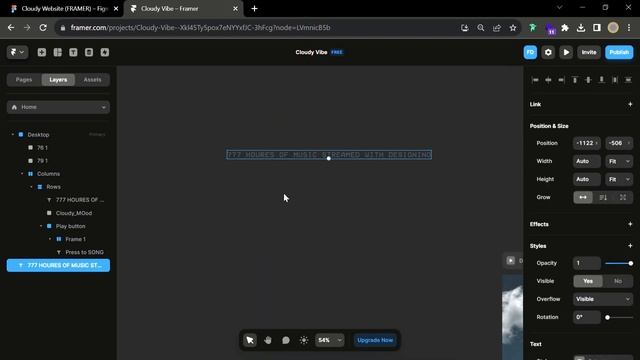Viewport: 640px width, 360px height.
Task: Click the Upgrade Now button
Action: [375, 340]
